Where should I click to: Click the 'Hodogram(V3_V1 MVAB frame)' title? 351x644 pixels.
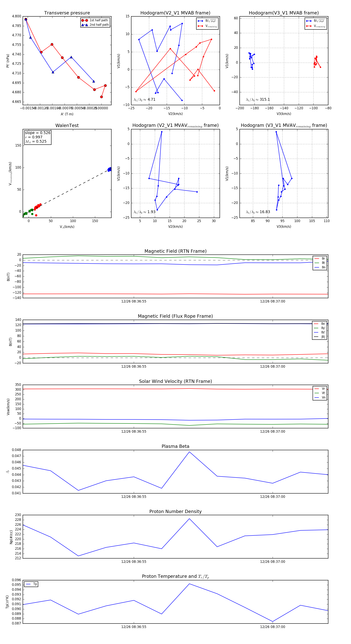pos(284,13)
